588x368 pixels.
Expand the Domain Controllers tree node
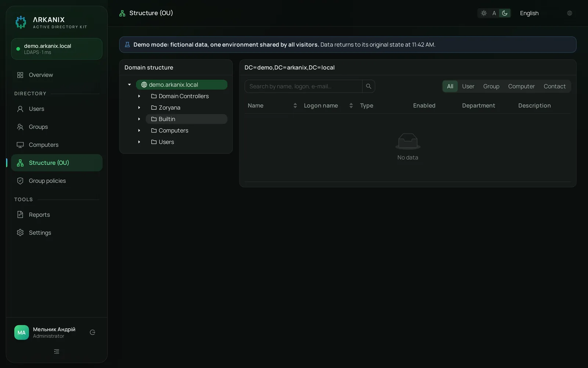(x=139, y=96)
